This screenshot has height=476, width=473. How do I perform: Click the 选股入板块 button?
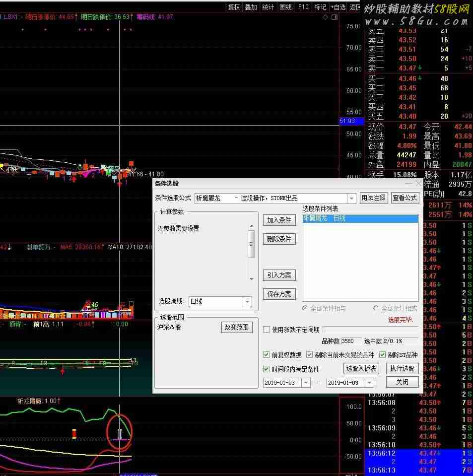(361, 368)
